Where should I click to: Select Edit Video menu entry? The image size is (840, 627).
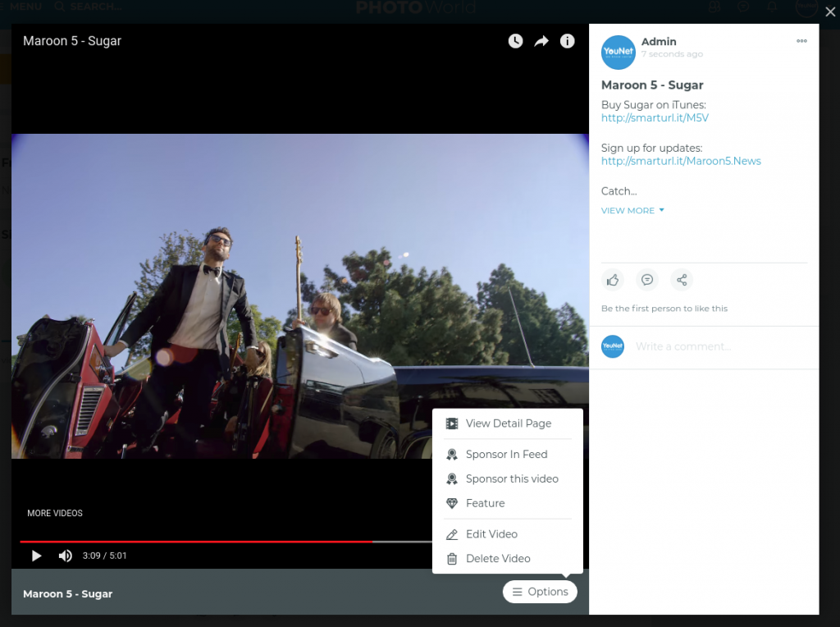pyautogui.click(x=507, y=534)
